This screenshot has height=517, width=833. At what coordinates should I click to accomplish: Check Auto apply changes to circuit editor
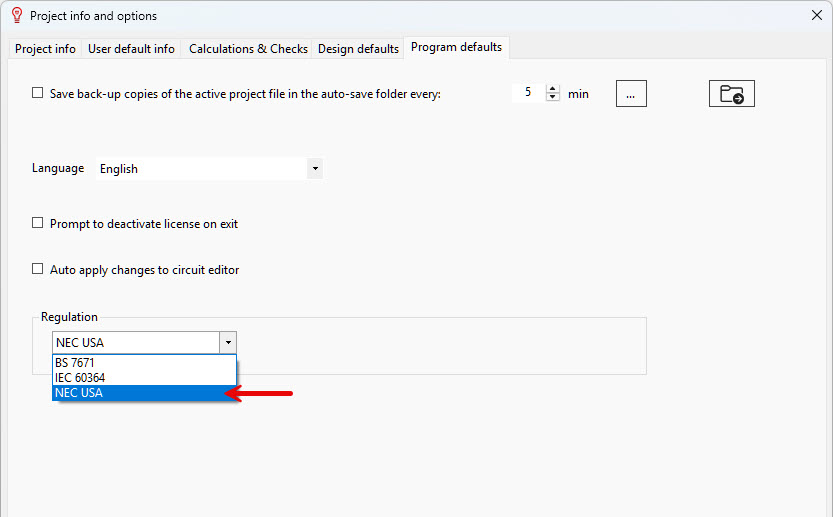click(38, 269)
